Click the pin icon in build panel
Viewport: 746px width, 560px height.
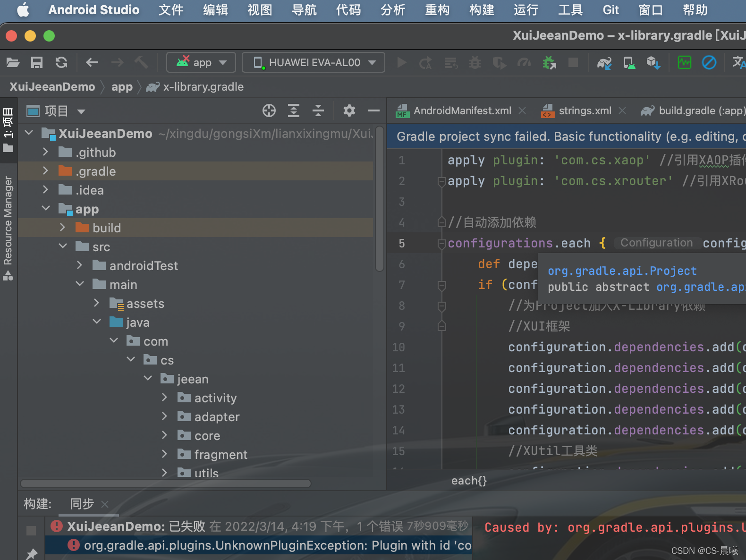pyautogui.click(x=32, y=553)
